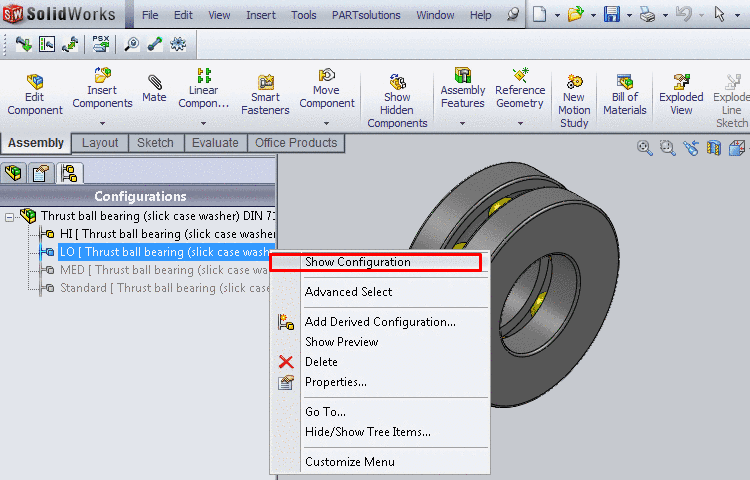Image resolution: width=750 pixels, height=480 pixels.
Task: Expand the Print dropdown arrow
Action: pyautogui.click(x=665, y=16)
